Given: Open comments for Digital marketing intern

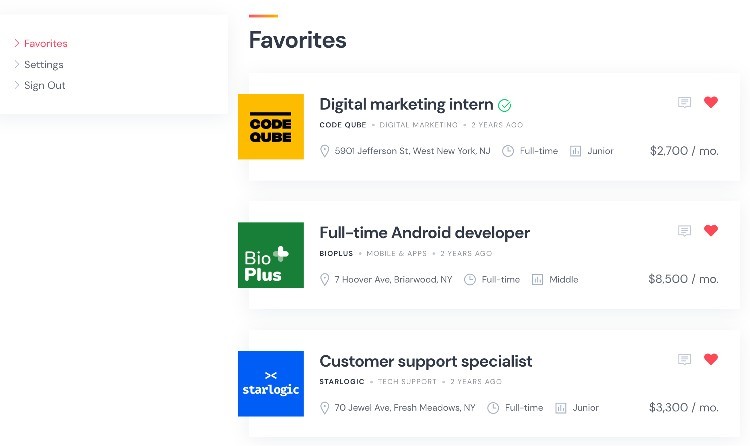Looking at the screenshot, I should pyautogui.click(x=684, y=102).
